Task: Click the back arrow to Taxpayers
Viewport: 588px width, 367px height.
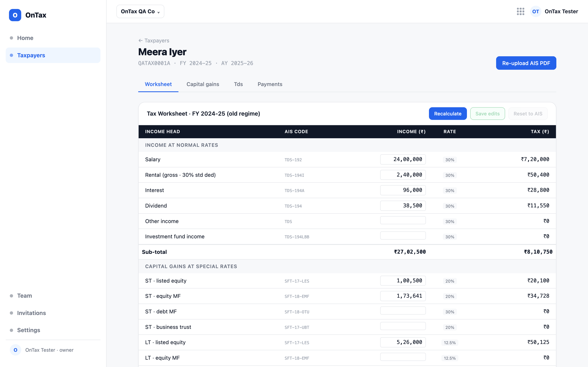Action: point(140,41)
